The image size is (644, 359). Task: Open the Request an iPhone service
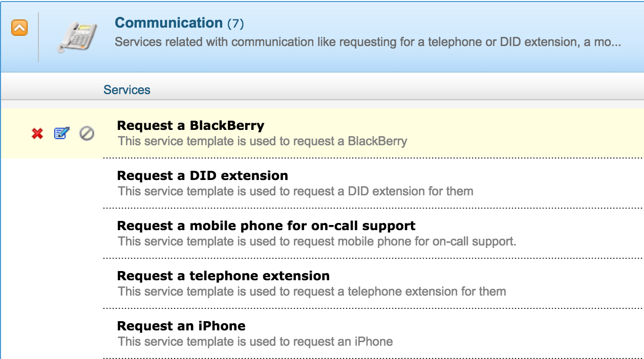[181, 326]
